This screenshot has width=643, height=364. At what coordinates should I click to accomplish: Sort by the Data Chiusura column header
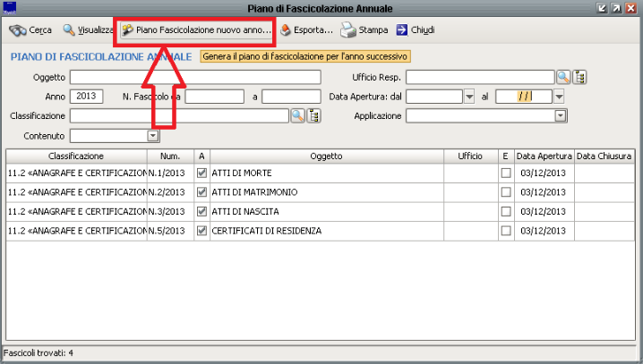coord(604,156)
